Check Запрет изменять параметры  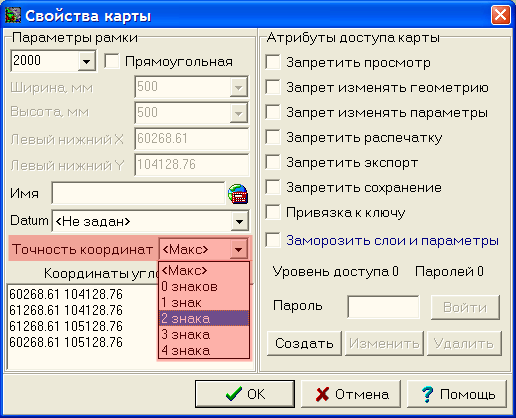click(273, 112)
